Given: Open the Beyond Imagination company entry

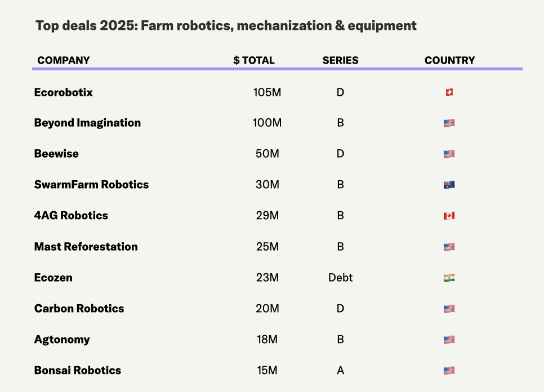Looking at the screenshot, I should [87, 123].
